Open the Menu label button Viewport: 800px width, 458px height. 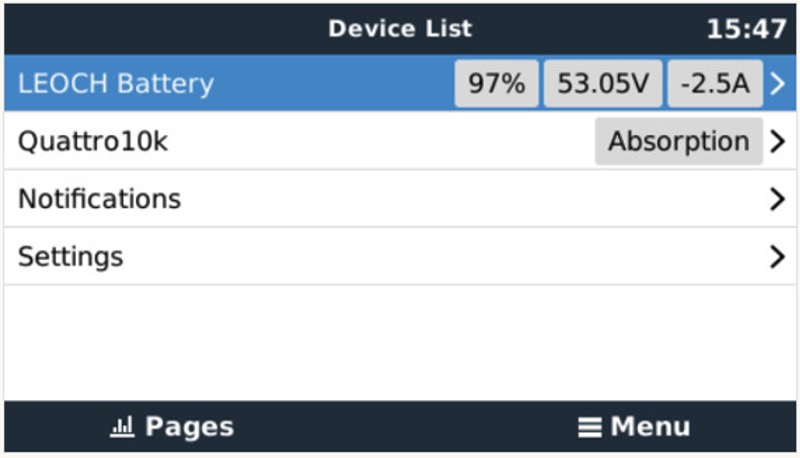pos(650,427)
